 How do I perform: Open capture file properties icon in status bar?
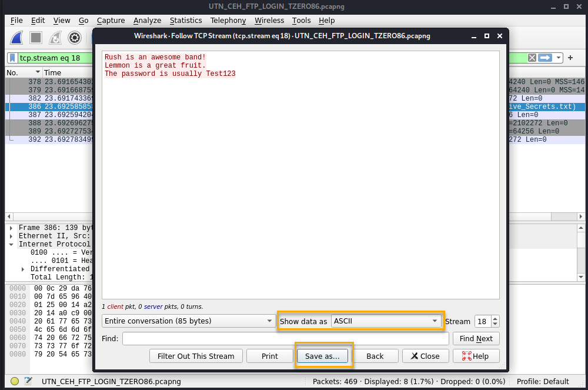point(28,381)
